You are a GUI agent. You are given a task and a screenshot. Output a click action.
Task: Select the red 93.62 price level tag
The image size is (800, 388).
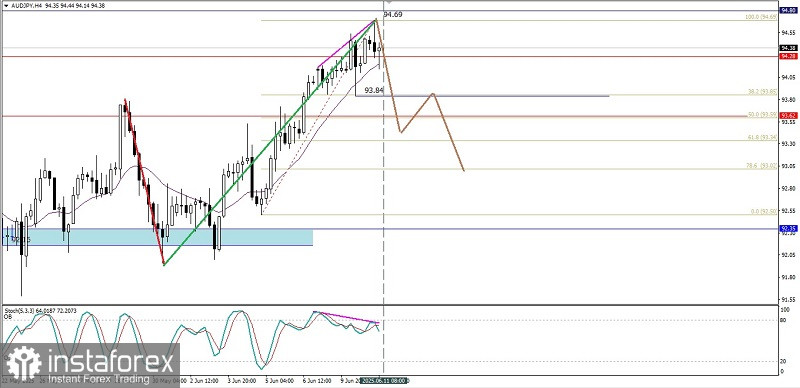coord(789,115)
